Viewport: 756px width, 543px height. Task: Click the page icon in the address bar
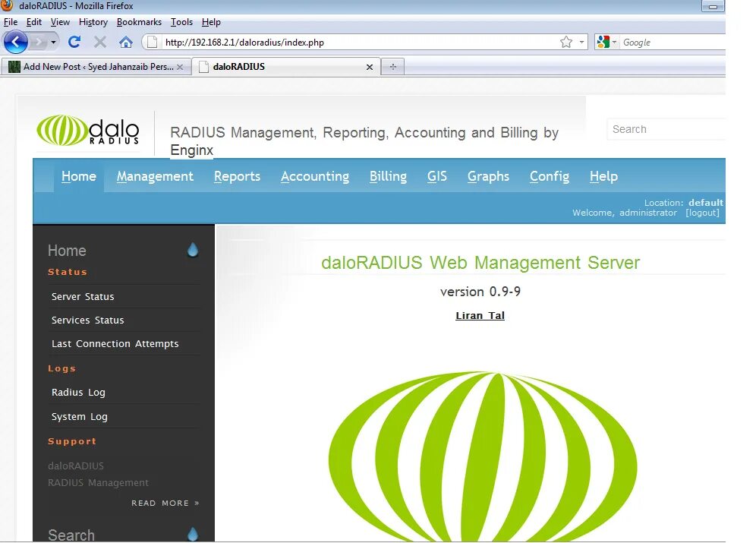click(152, 42)
